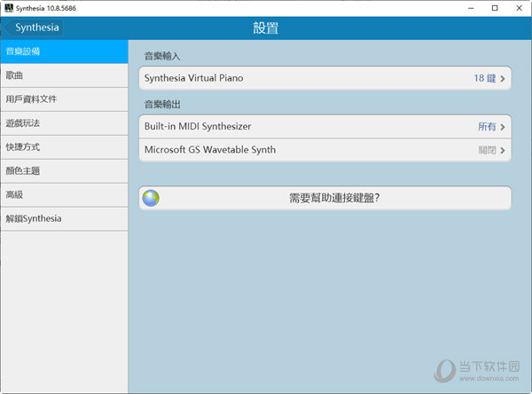Open the 用戶資料文件 settings category
The image size is (532, 394).
tap(64, 99)
